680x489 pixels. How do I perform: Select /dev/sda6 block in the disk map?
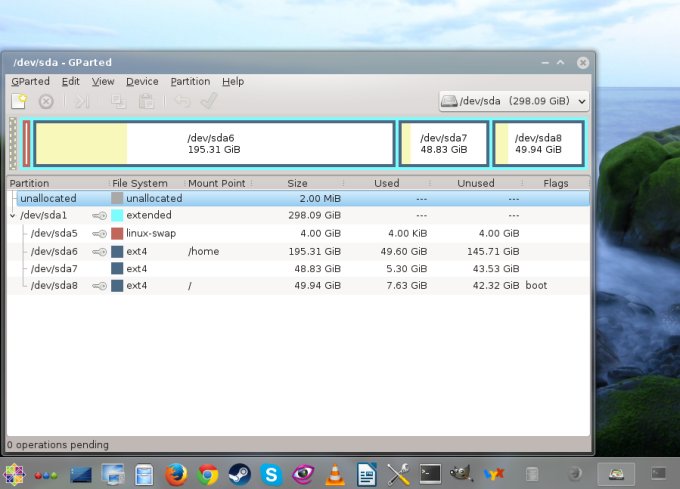point(214,143)
